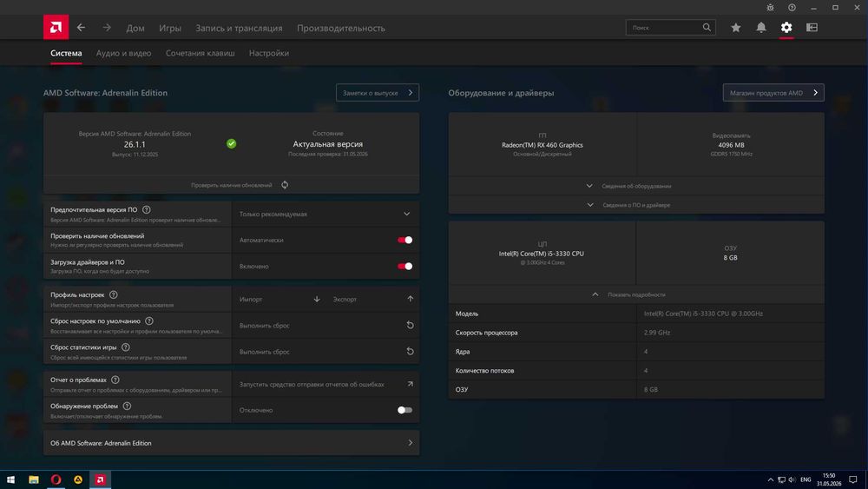The width and height of the screenshot is (868, 489).
Task: Open Производительность tab
Action: (x=341, y=28)
